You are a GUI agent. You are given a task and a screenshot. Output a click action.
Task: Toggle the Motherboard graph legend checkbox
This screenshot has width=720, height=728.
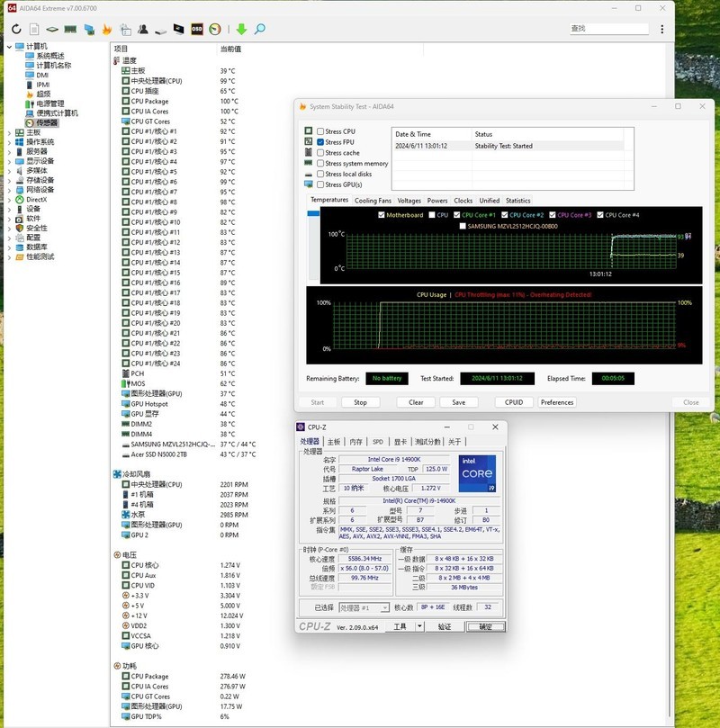tap(382, 216)
